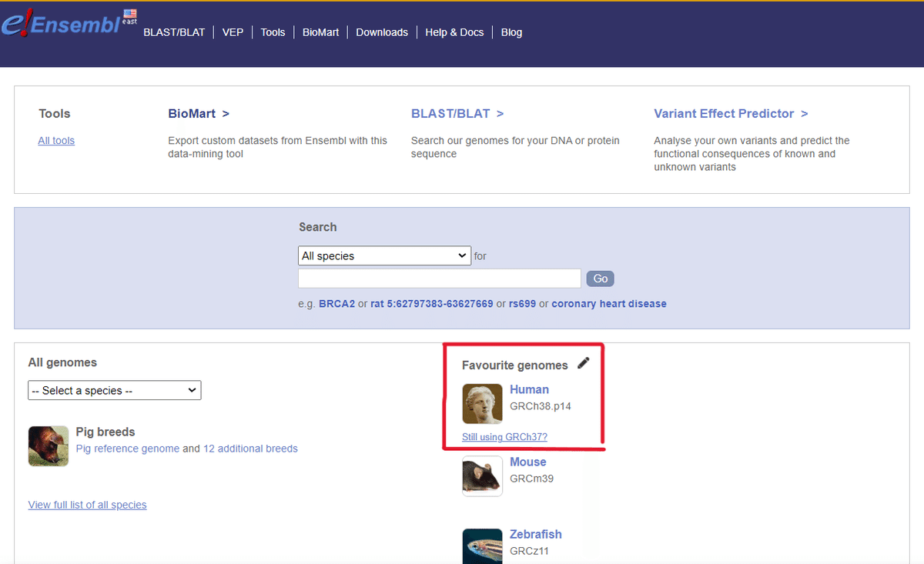Open VEP in the top navigation

[233, 32]
